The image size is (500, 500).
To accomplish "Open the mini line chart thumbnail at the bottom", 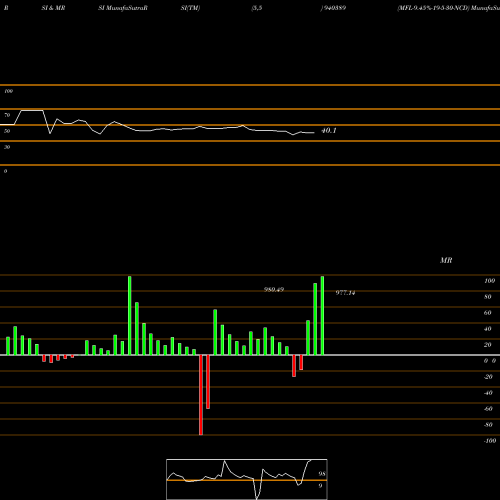I will tap(247, 479).
